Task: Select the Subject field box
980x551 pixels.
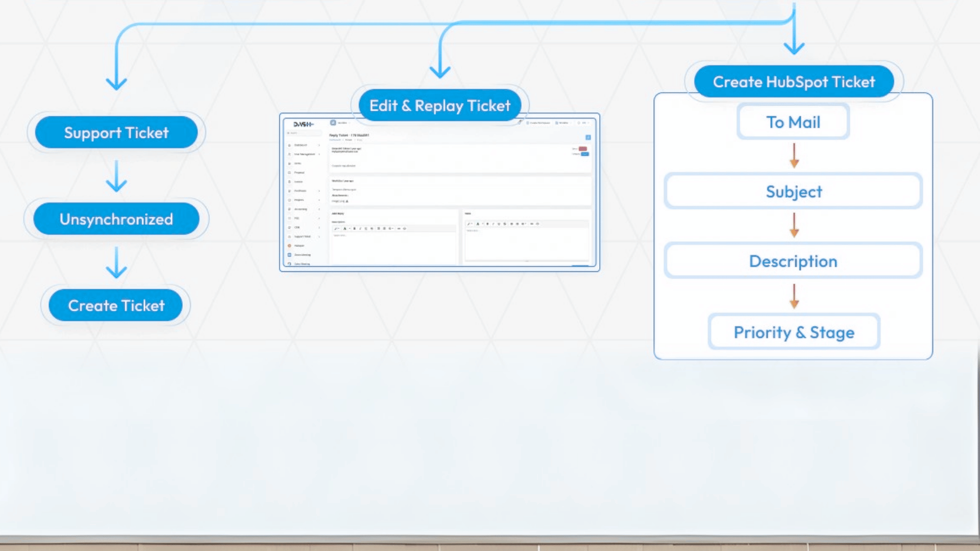Action: point(793,192)
